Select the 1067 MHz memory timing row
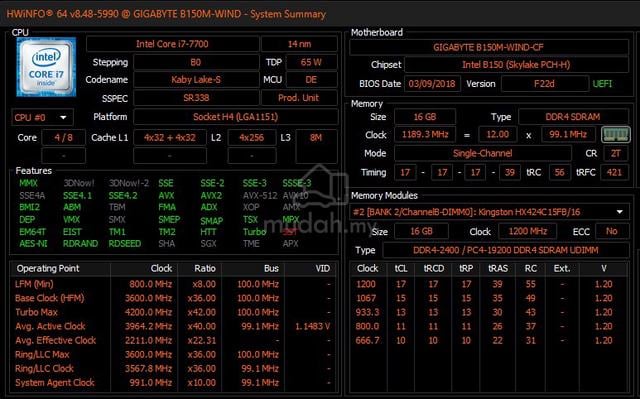Screen dimensions: 640x399 [488, 298]
